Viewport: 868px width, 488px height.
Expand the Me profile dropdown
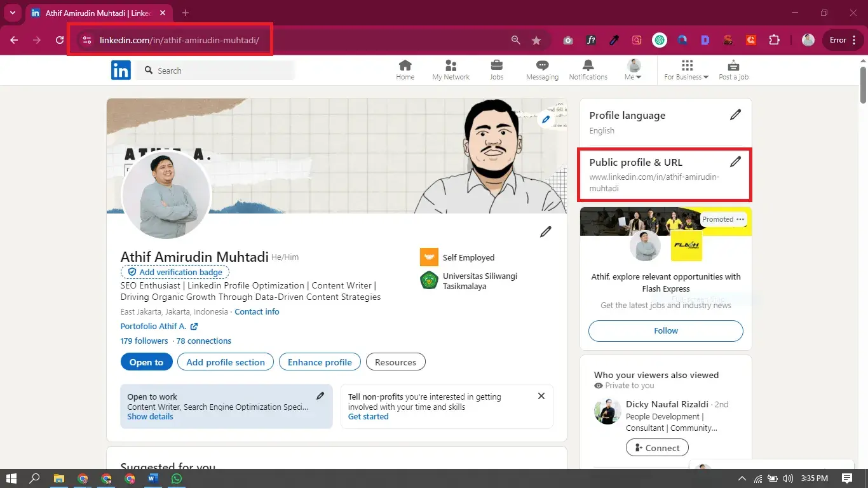click(x=634, y=70)
